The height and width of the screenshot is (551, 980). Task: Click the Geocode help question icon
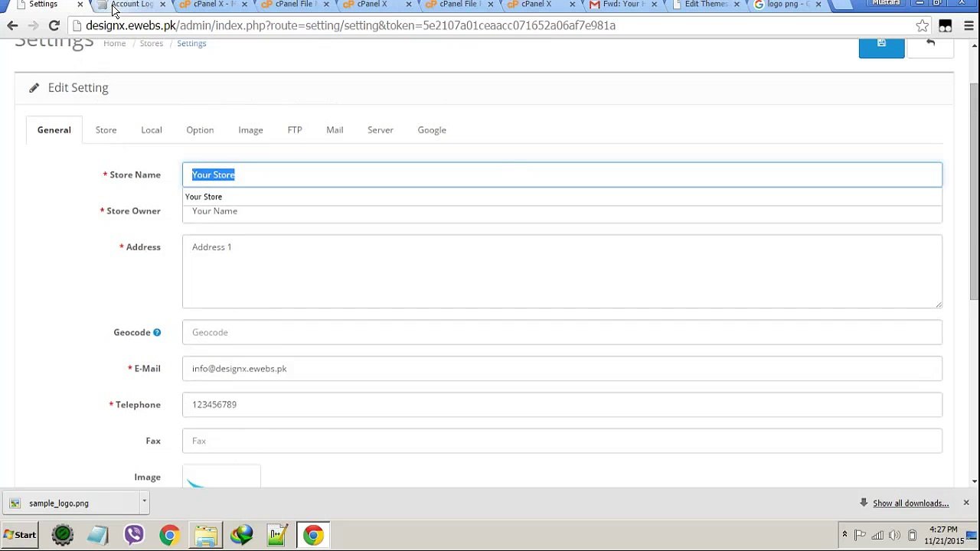coord(157,332)
